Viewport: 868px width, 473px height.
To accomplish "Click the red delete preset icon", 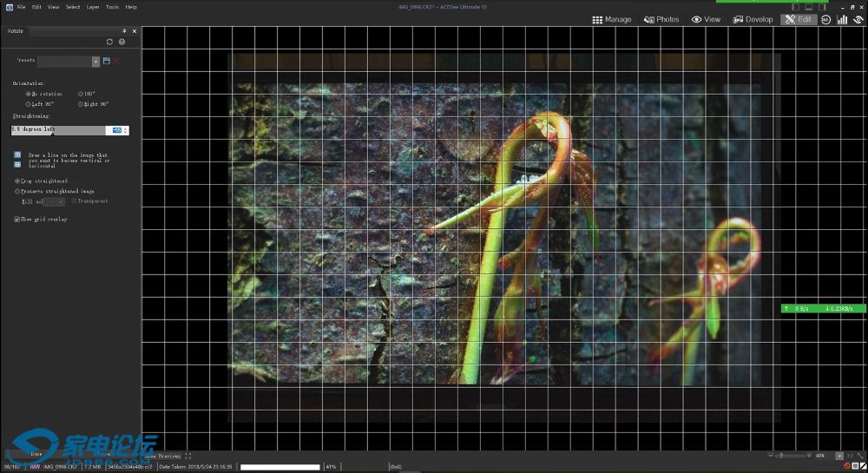I will (x=116, y=61).
